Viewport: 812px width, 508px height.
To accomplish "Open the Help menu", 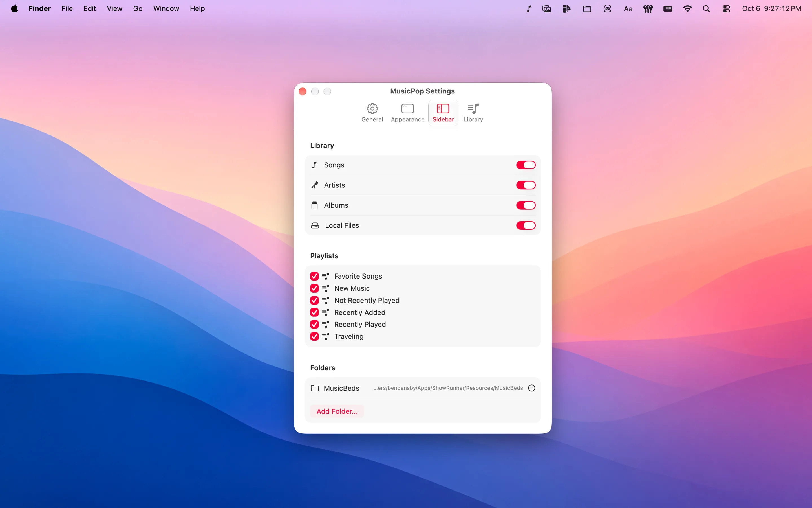I will pyautogui.click(x=197, y=9).
